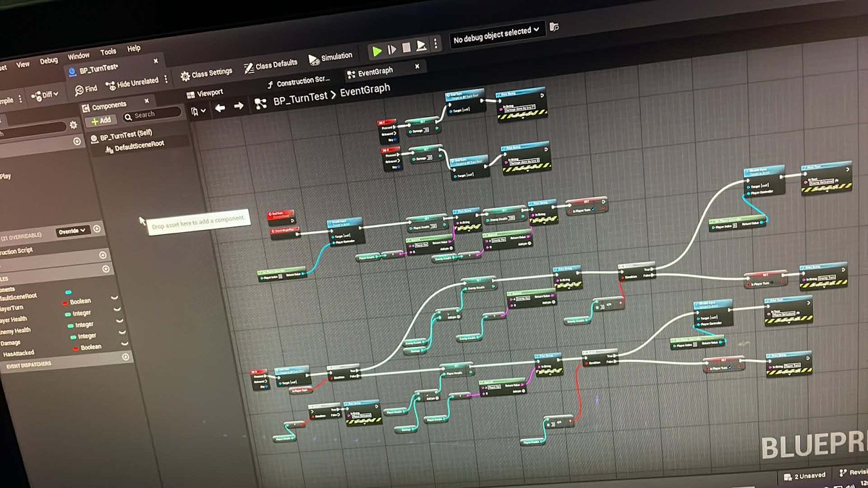Select DefaultSceneRoot component
The width and height of the screenshot is (868, 488).
click(x=135, y=145)
